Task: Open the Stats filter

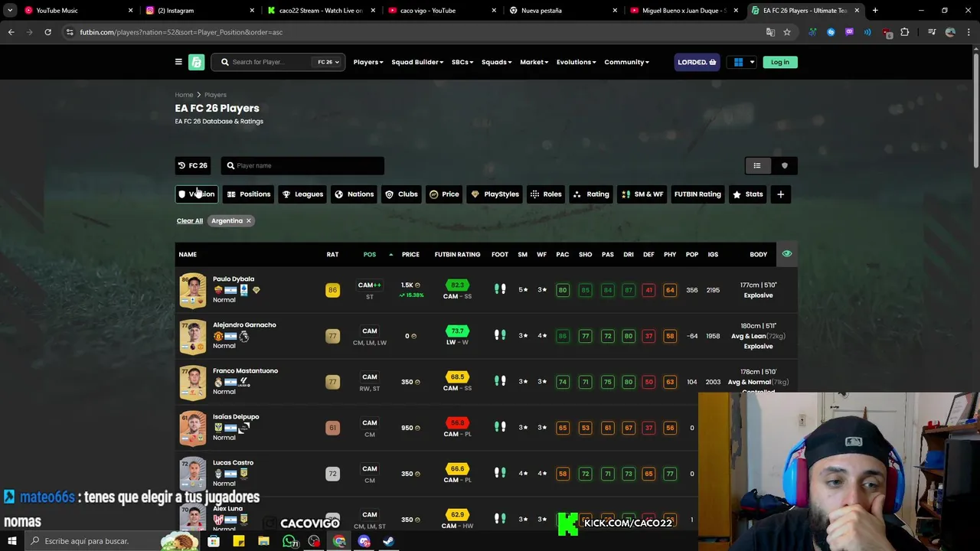Action: [x=748, y=194]
